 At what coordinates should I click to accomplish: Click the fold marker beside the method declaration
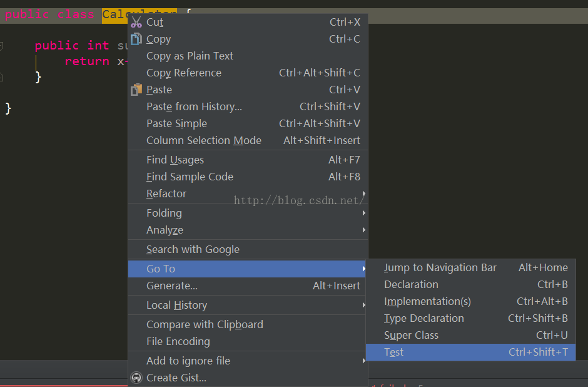tap(1, 46)
